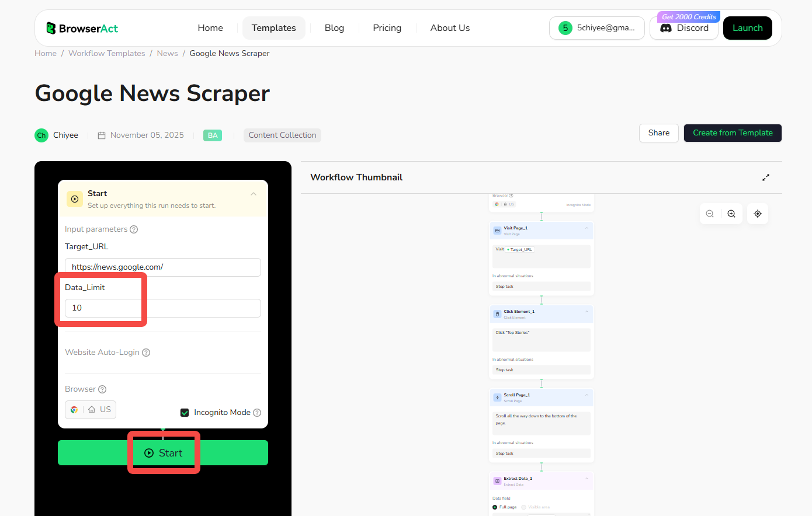
Task: Collapse the Visit Page_1 node
Action: tap(587, 228)
